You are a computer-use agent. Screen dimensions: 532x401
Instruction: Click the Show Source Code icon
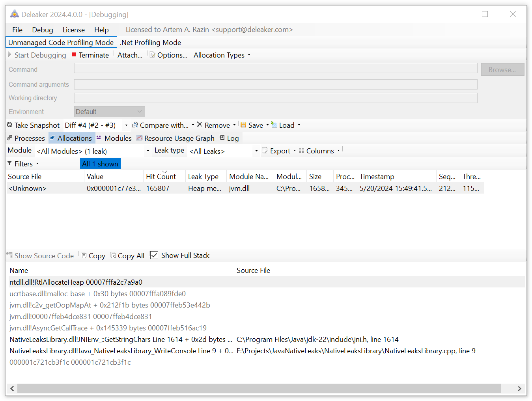(9, 255)
